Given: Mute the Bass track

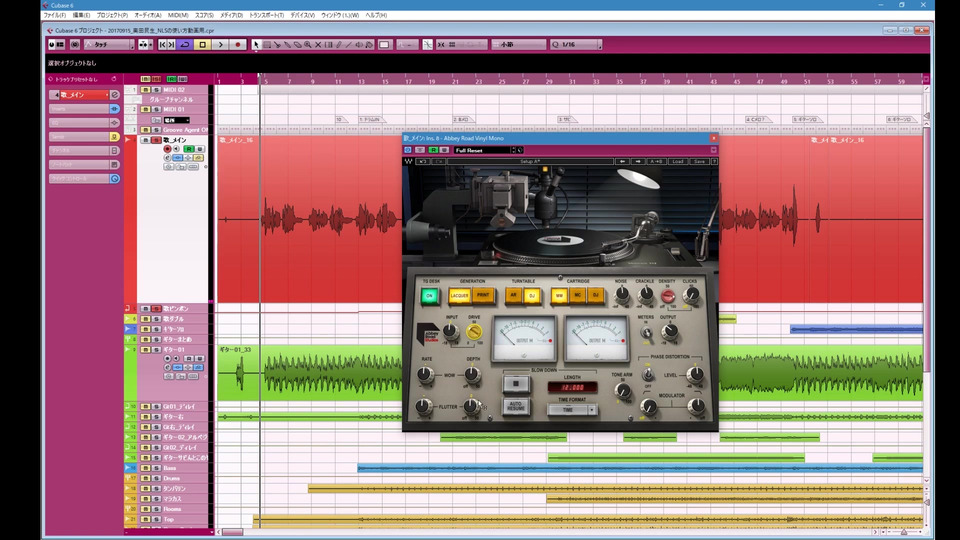Looking at the screenshot, I should (146, 468).
